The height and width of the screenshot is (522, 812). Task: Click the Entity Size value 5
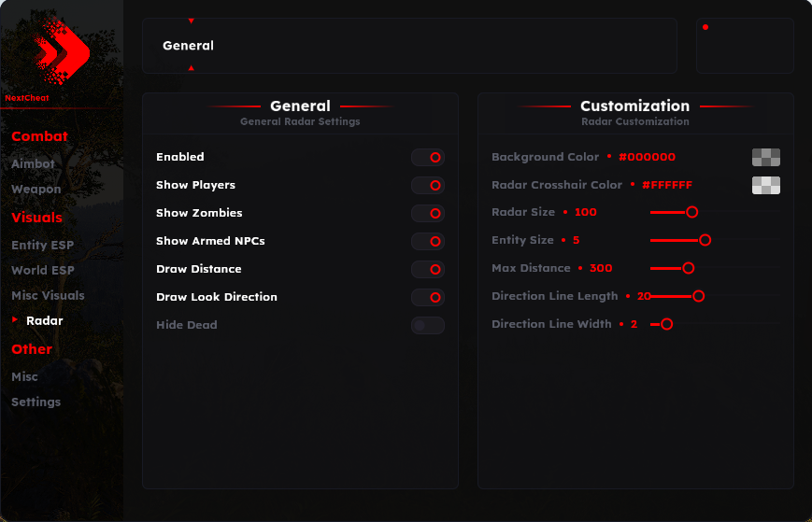pyautogui.click(x=576, y=240)
